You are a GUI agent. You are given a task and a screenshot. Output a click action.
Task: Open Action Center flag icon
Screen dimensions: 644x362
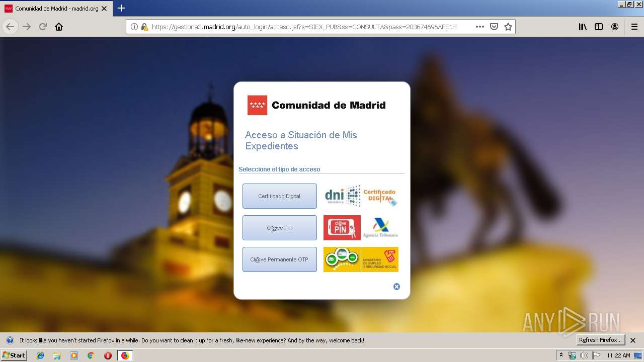tap(596, 355)
